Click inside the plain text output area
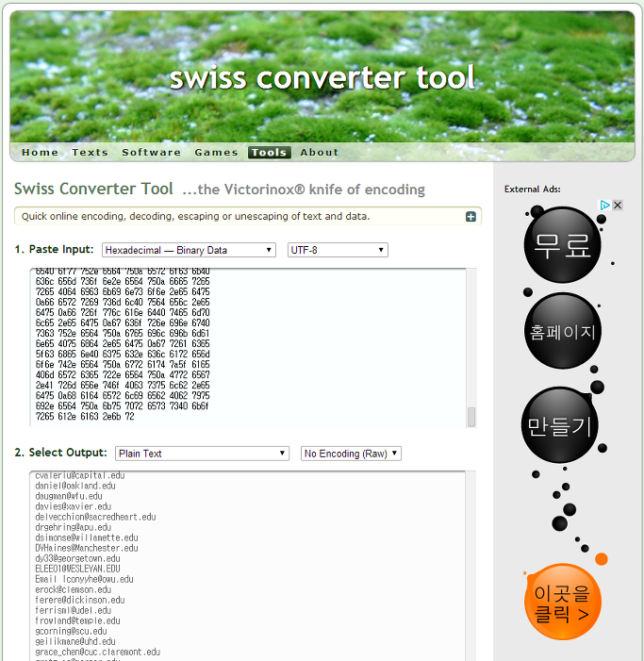 click(x=248, y=566)
